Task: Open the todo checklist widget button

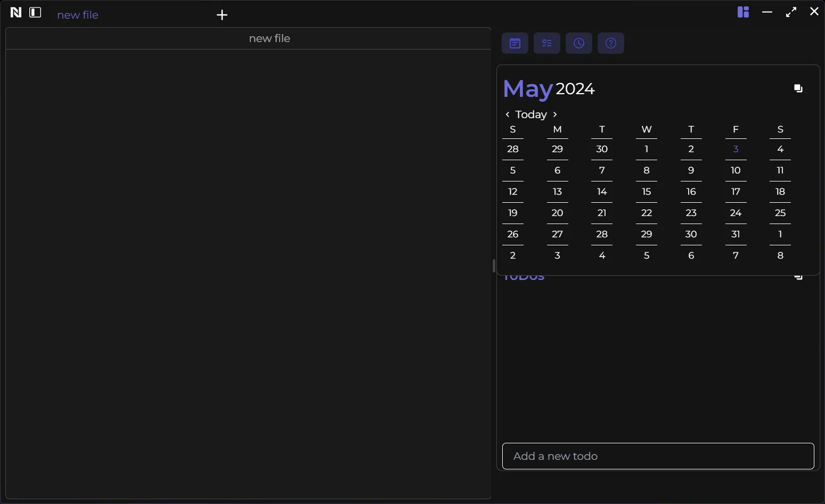Action: (x=547, y=43)
